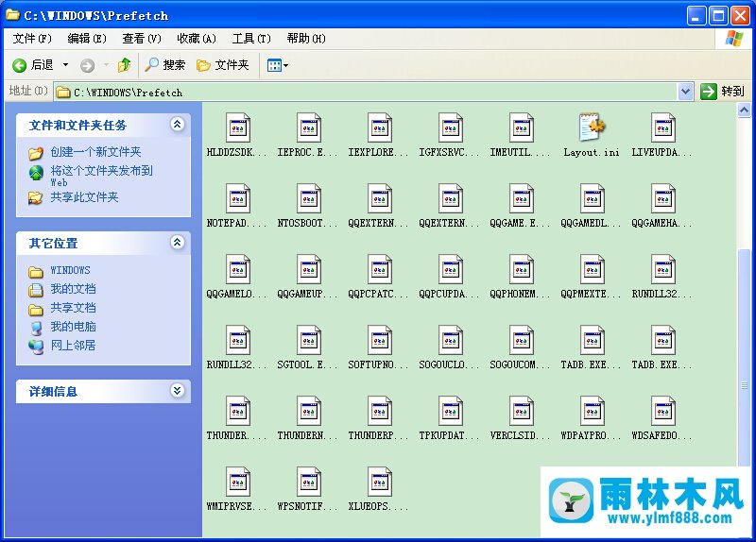
Task: Select the TPKUPDAT file icon
Action: tap(451, 411)
